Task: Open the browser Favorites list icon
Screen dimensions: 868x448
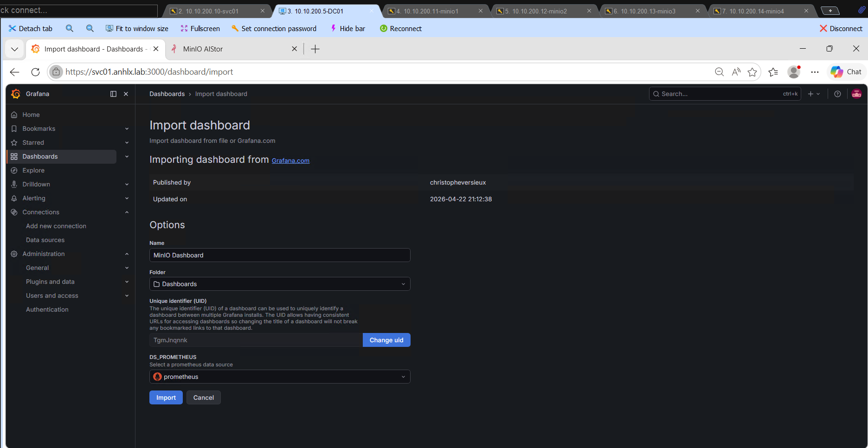Action: [773, 72]
